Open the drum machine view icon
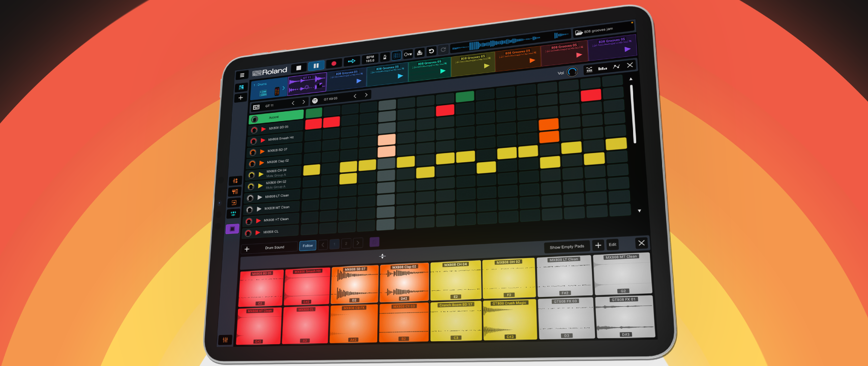Image resolution: width=868 pixels, height=366 pixels. pyautogui.click(x=589, y=70)
